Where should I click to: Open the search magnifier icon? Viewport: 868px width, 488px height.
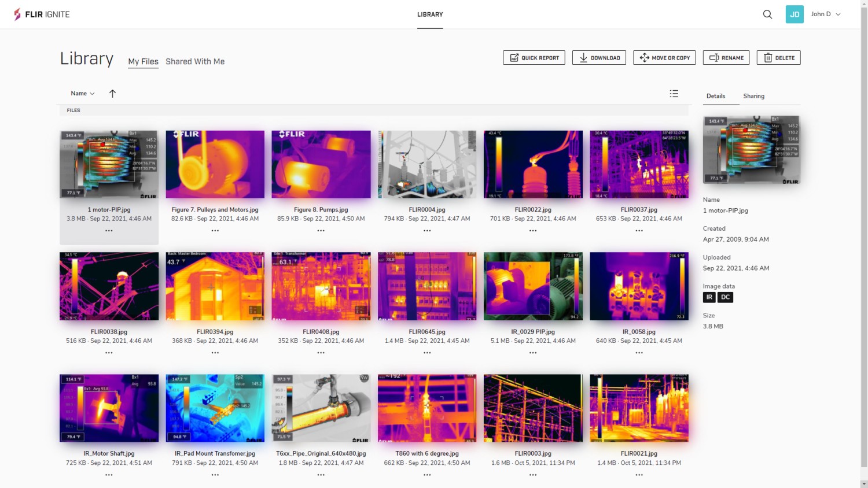(x=767, y=14)
